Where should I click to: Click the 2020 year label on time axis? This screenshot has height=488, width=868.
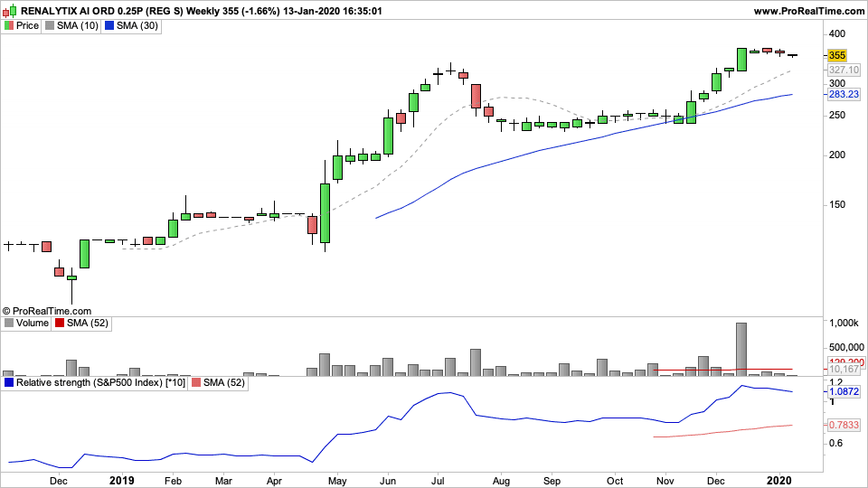click(778, 480)
